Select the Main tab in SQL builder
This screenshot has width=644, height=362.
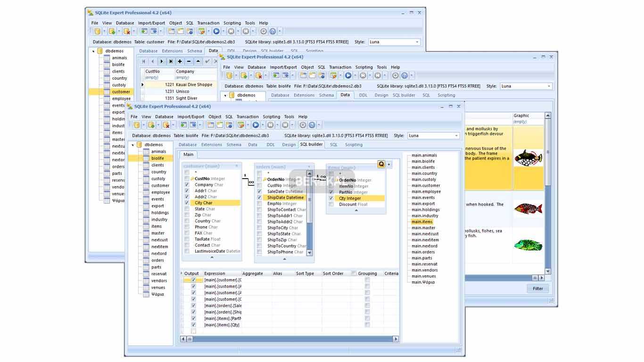coord(188,154)
